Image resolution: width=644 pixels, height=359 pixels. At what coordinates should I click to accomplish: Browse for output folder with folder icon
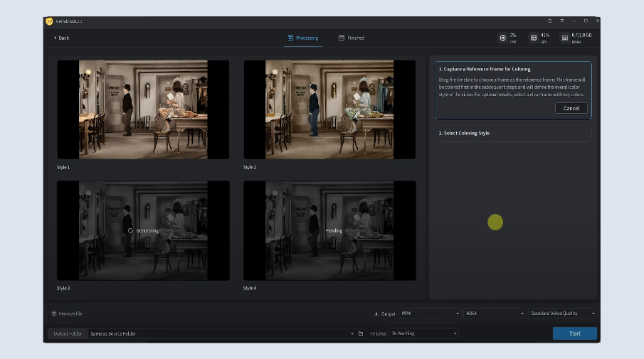click(x=361, y=333)
